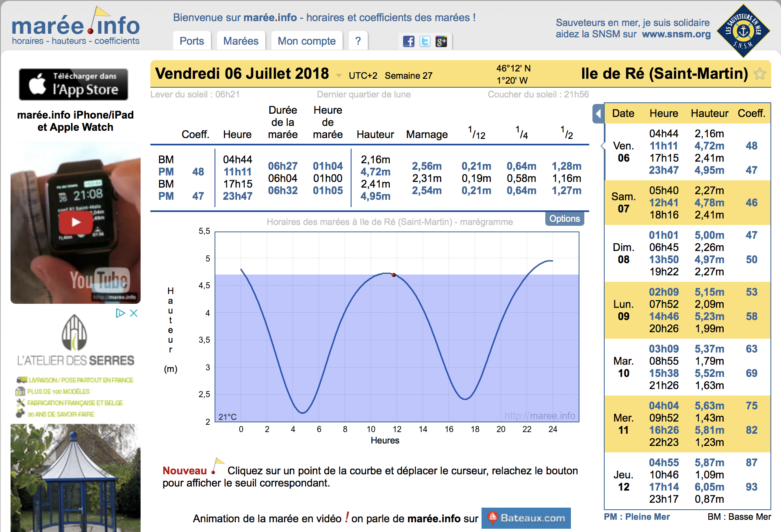Click the 4,95m height in main table
The height and width of the screenshot is (532, 781).
375,196
